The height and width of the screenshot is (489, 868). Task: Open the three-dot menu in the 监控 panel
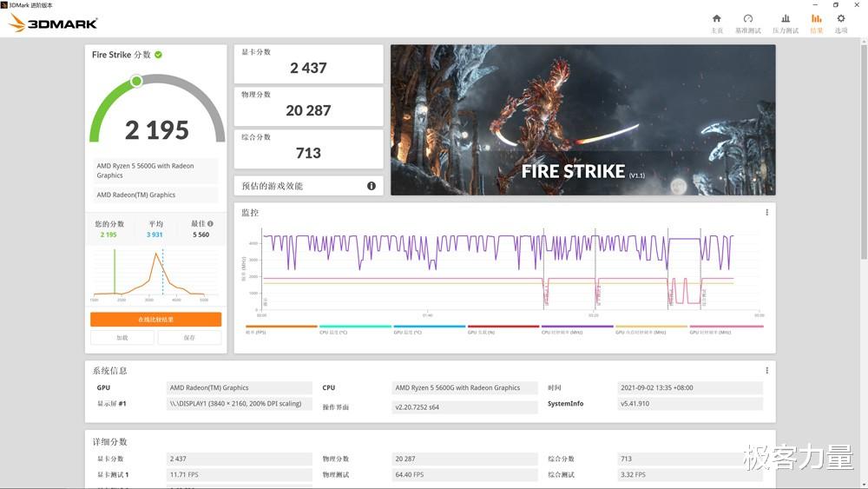[x=766, y=213]
